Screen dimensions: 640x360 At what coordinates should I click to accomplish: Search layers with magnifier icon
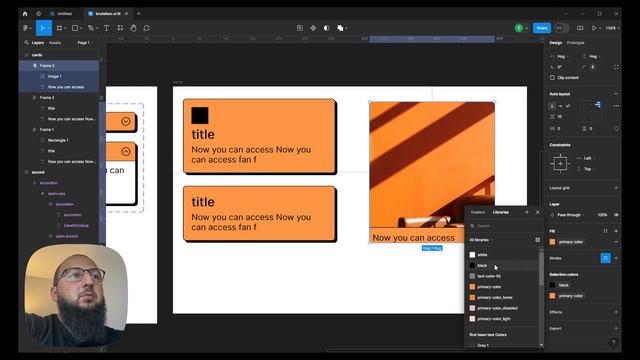(x=27, y=42)
